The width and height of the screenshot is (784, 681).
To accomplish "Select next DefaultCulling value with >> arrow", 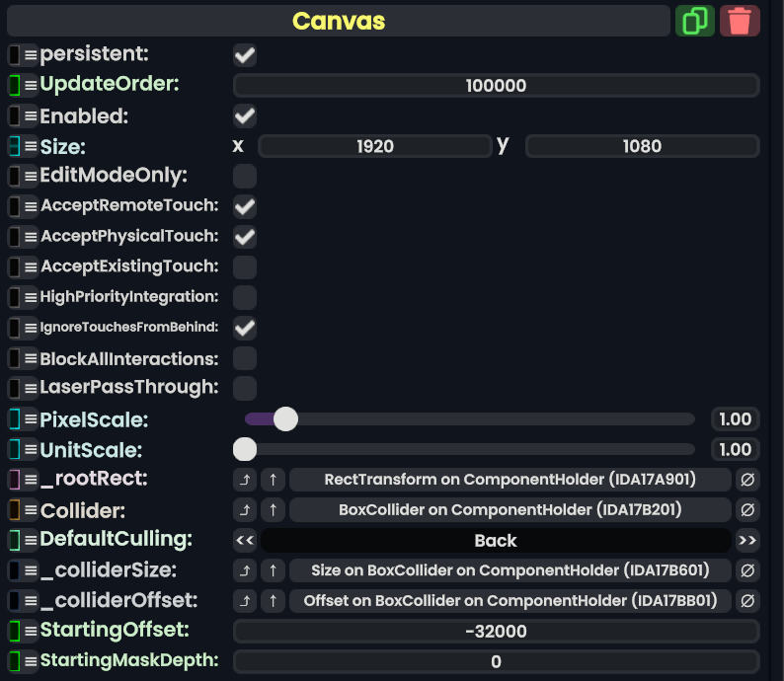I will click(x=747, y=541).
